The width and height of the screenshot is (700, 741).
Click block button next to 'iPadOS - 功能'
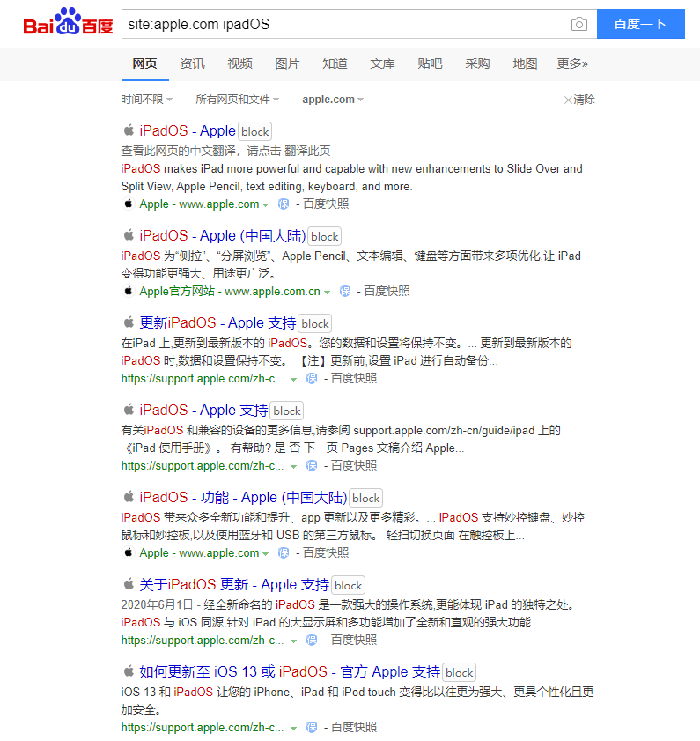coord(366,498)
